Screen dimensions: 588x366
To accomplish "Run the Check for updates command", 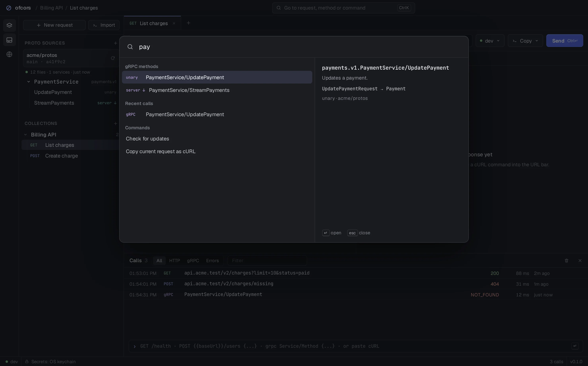I will pos(217,139).
